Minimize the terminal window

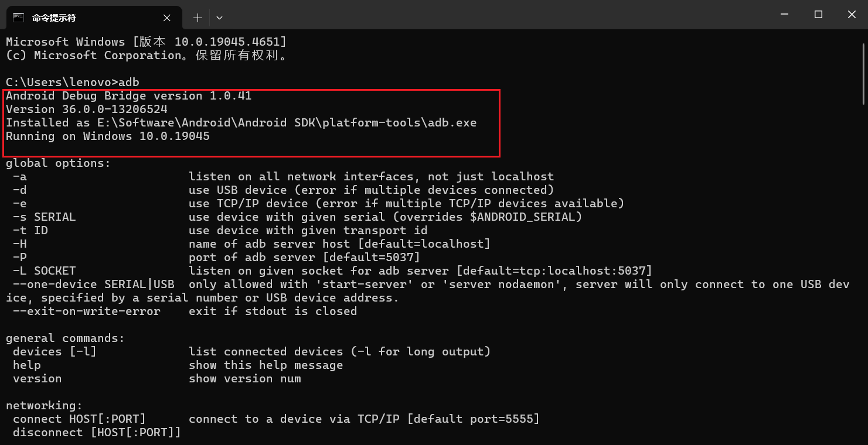click(784, 15)
